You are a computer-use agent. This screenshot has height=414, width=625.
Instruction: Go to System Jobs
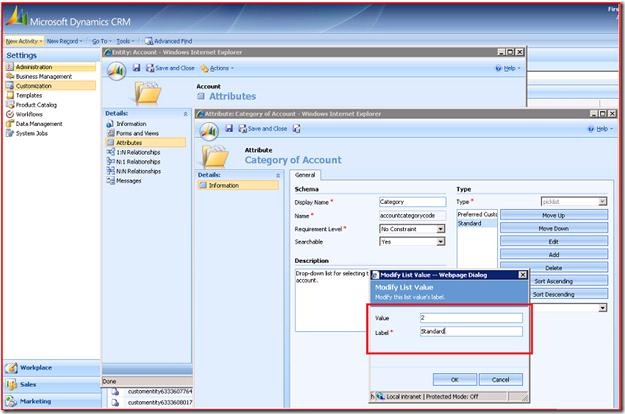point(35,133)
